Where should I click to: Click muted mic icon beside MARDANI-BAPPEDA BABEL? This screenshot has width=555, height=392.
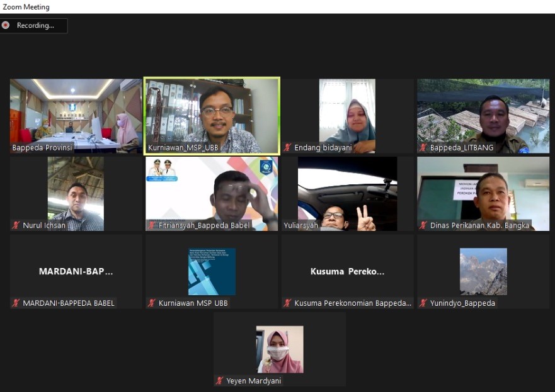16,303
